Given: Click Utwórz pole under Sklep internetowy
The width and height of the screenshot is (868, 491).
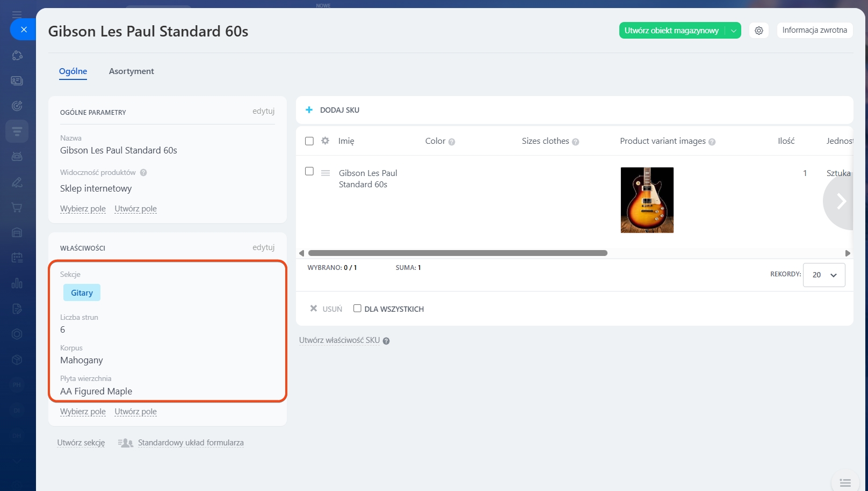Looking at the screenshot, I should [x=135, y=209].
